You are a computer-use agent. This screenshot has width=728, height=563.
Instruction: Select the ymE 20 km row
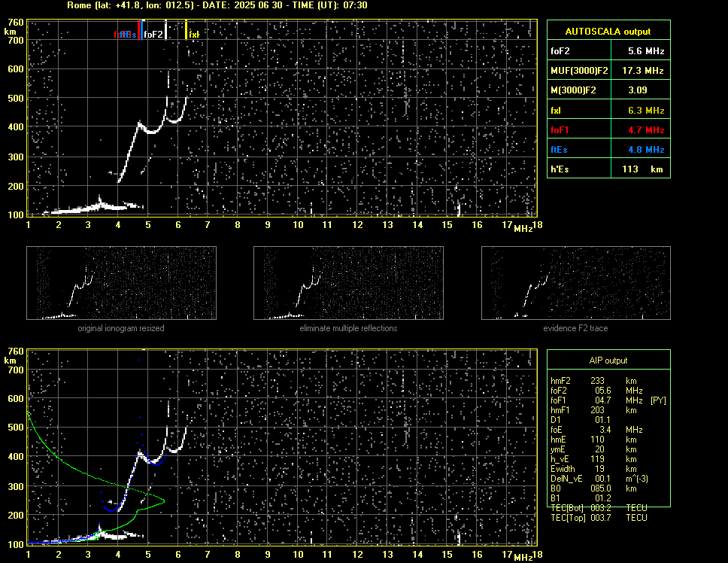pos(594,449)
